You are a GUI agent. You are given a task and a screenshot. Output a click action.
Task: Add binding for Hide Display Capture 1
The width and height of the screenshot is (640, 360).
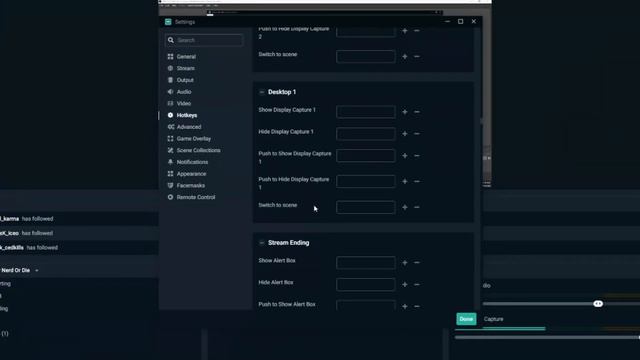pos(404,134)
